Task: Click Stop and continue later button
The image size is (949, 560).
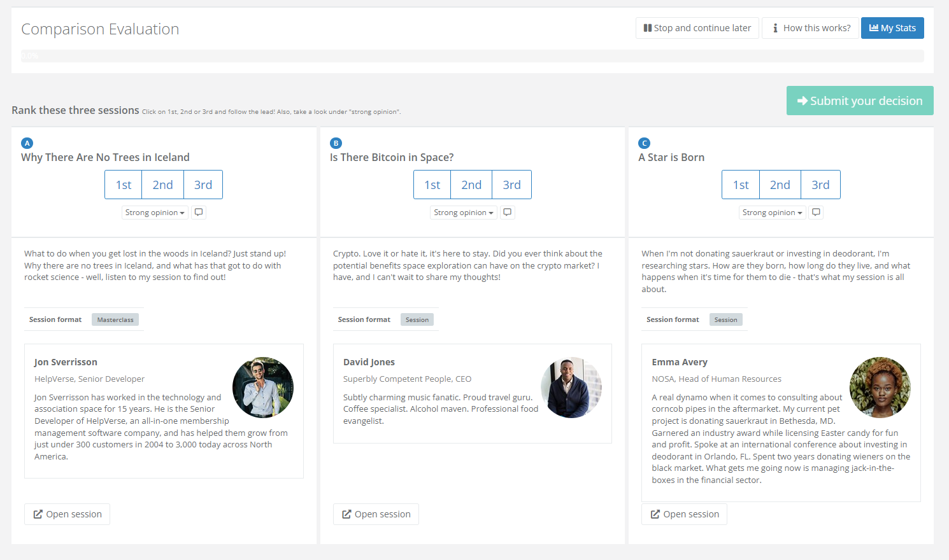Action: (x=697, y=28)
